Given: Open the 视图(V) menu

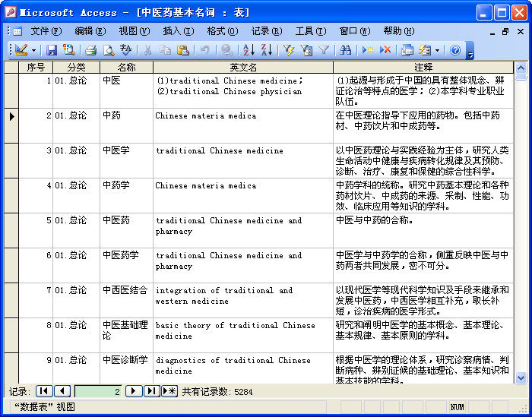Looking at the screenshot, I should (x=135, y=31).
